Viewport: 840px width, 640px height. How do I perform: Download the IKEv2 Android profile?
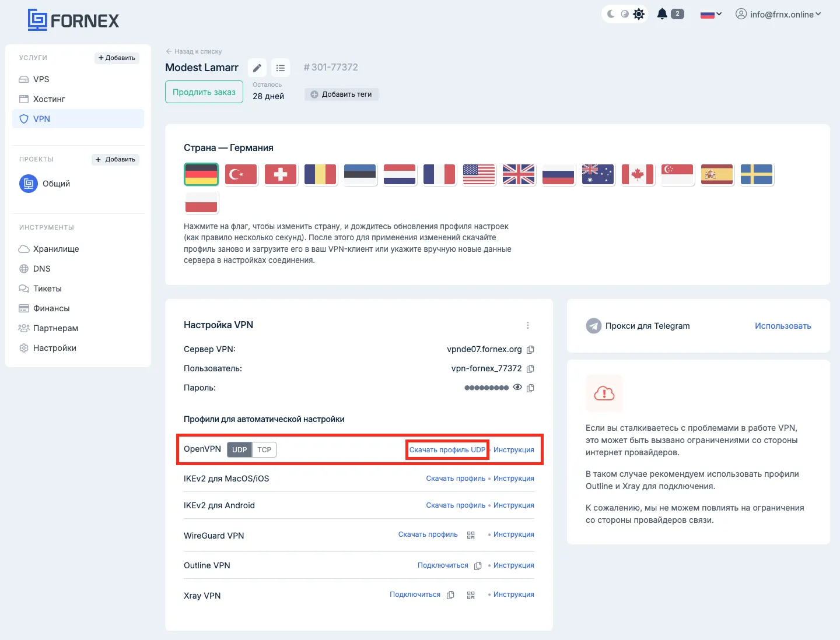[456, 505]
